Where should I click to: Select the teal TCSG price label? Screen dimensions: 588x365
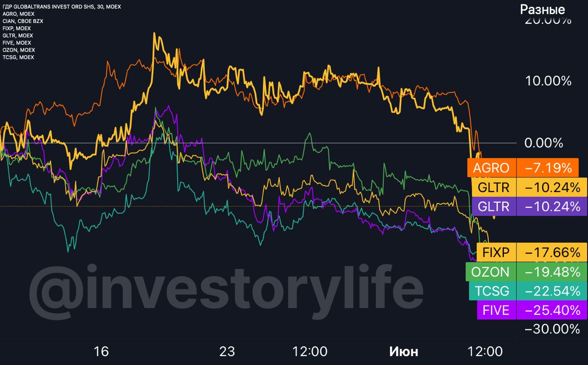coord(492,291)
